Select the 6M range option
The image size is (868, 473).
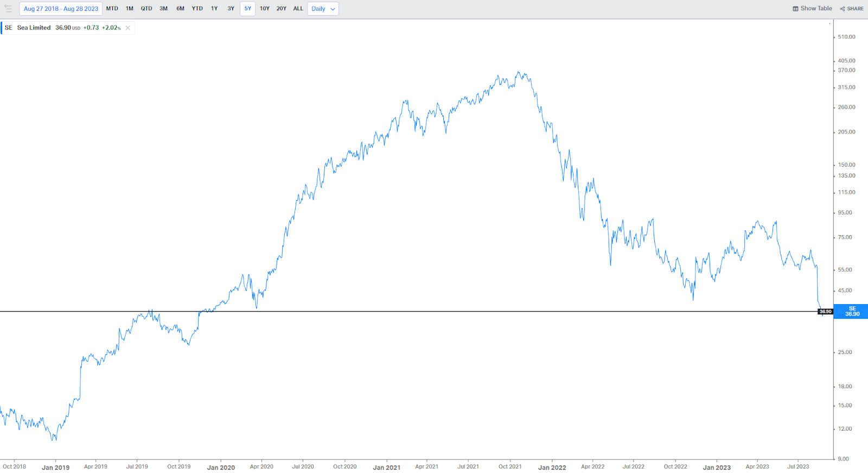point(181,9)
